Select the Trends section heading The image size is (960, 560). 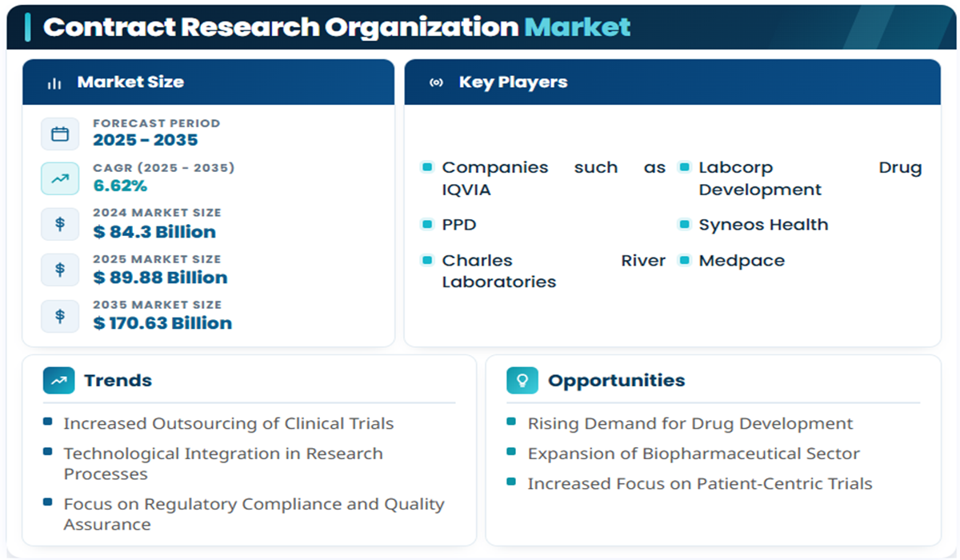[118, 381]
